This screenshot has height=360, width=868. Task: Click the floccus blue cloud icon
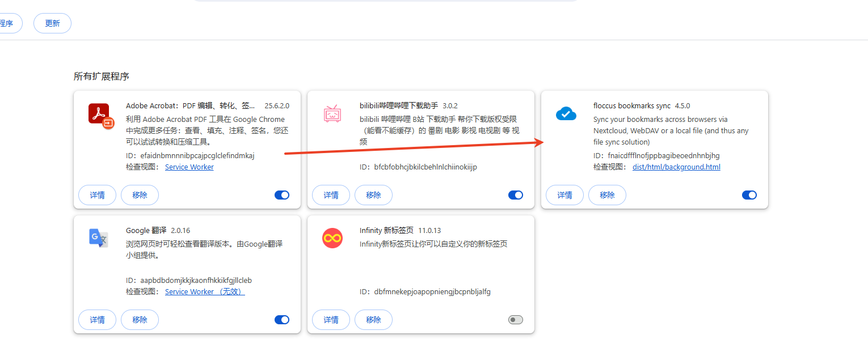(x=566, y=113)
